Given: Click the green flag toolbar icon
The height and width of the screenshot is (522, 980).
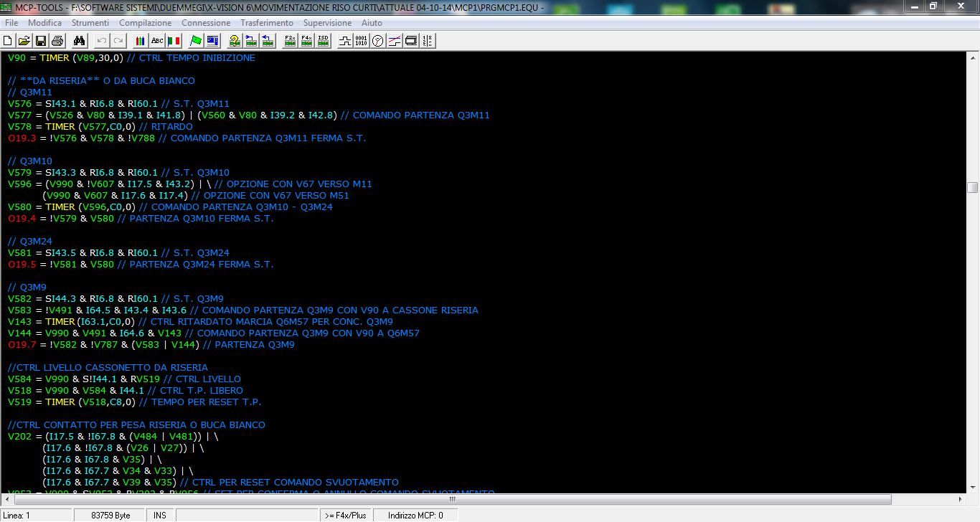Looking at the screenshot, I should pos(196,41).
